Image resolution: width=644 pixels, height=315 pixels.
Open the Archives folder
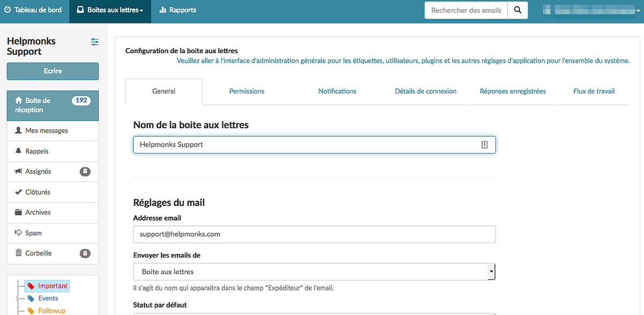pyautogui.click(x=53, y=213)
